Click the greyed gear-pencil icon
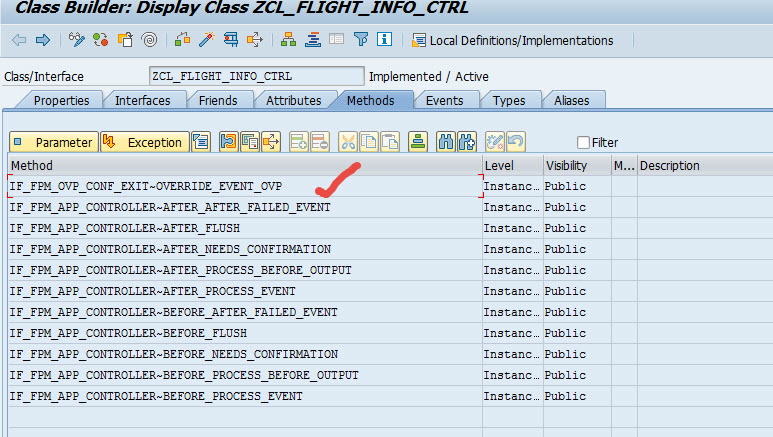773x437 pixels. 494,142
